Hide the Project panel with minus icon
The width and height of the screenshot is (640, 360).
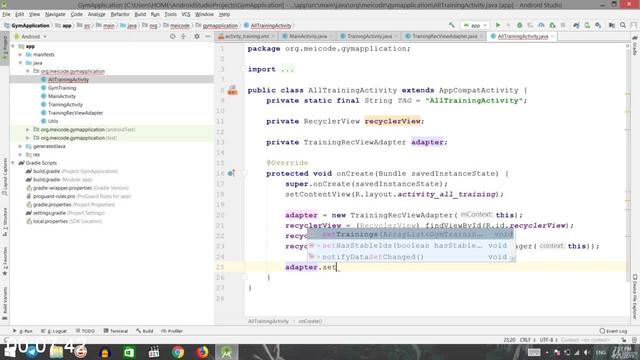tap(208, 36)
